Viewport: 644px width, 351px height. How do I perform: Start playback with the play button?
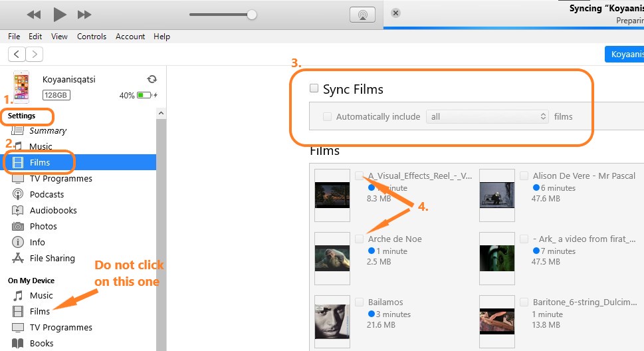pos(60,15)
